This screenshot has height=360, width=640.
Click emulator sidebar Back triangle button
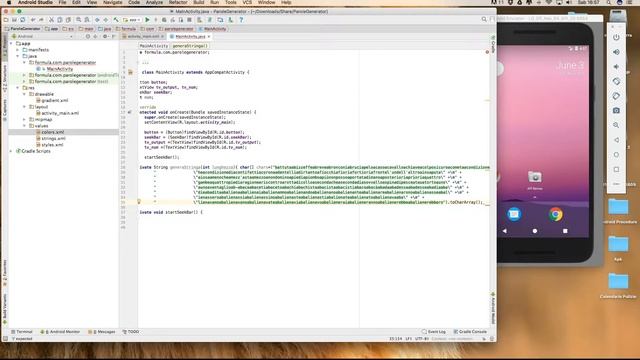coord(616,140)
